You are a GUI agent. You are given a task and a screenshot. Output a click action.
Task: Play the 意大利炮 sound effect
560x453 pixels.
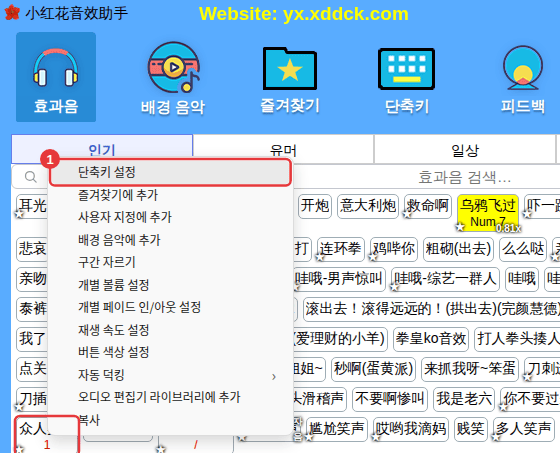(368, 206)
